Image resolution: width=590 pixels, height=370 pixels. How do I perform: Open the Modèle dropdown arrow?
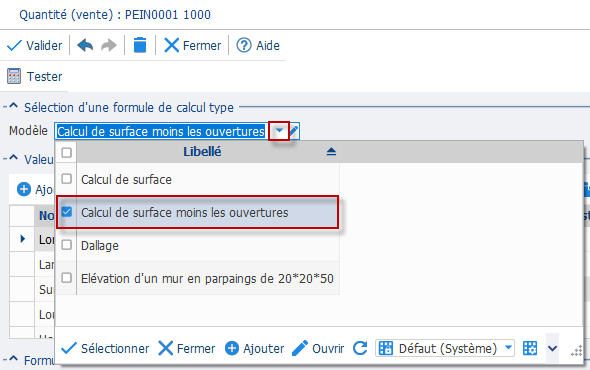[279, 131]
